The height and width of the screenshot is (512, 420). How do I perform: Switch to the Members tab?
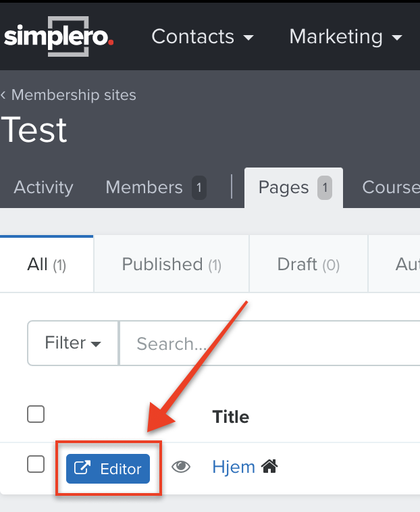click(156, 187)
